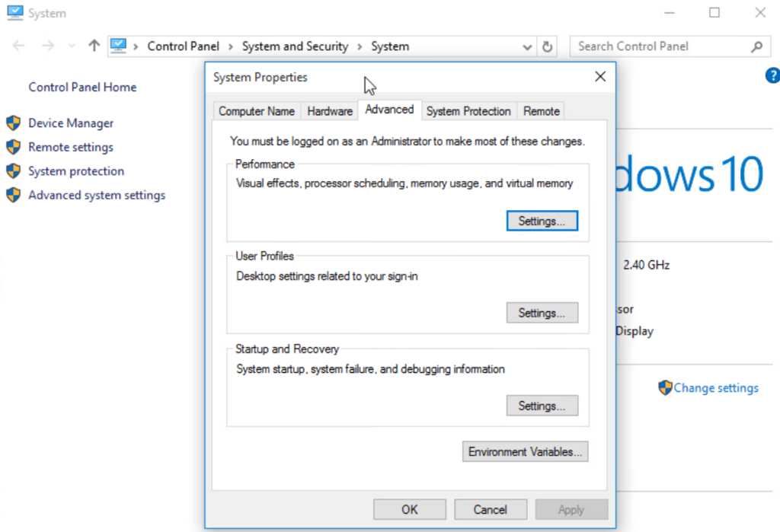780x532 pixels.
Task: Close the System Properties dialog
Action: click(x=600, y=77)
